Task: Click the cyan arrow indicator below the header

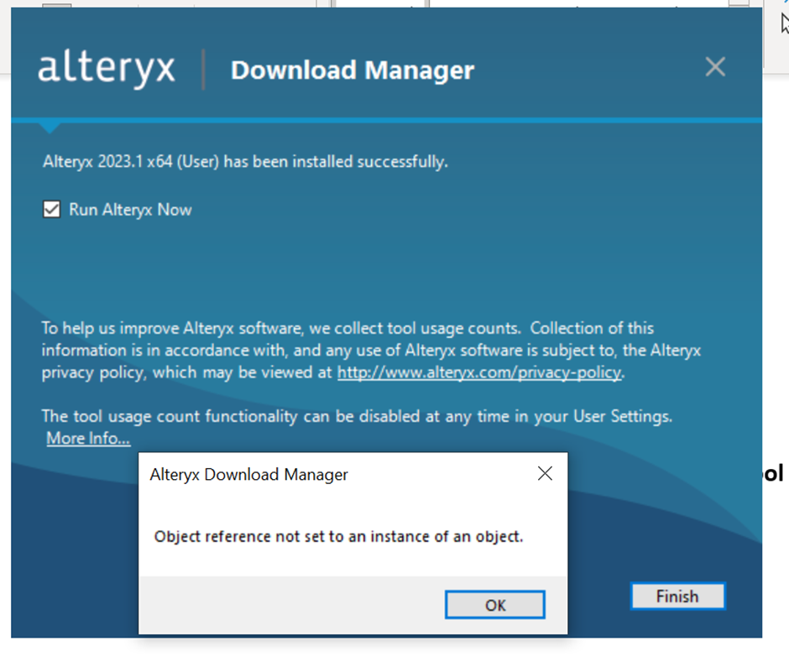Action: click(x=49, y=126)
